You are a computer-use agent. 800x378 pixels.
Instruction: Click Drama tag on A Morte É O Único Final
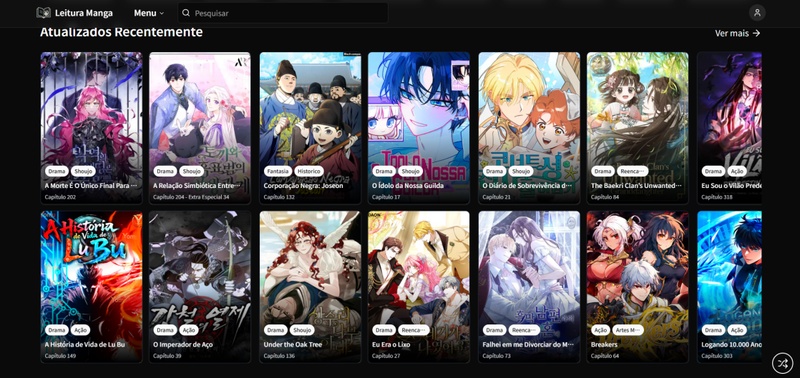[x=56, y=171]
